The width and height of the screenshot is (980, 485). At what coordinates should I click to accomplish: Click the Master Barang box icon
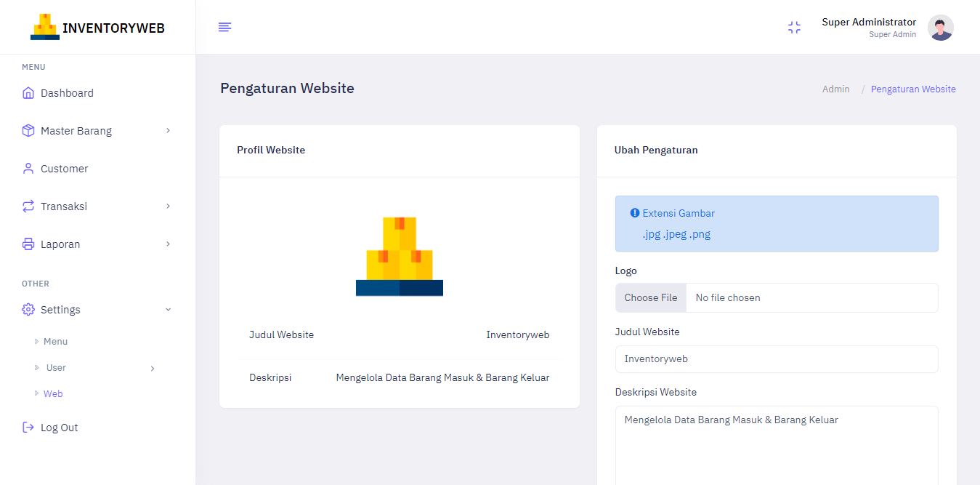pyautogui.click(x=28, y=130)
